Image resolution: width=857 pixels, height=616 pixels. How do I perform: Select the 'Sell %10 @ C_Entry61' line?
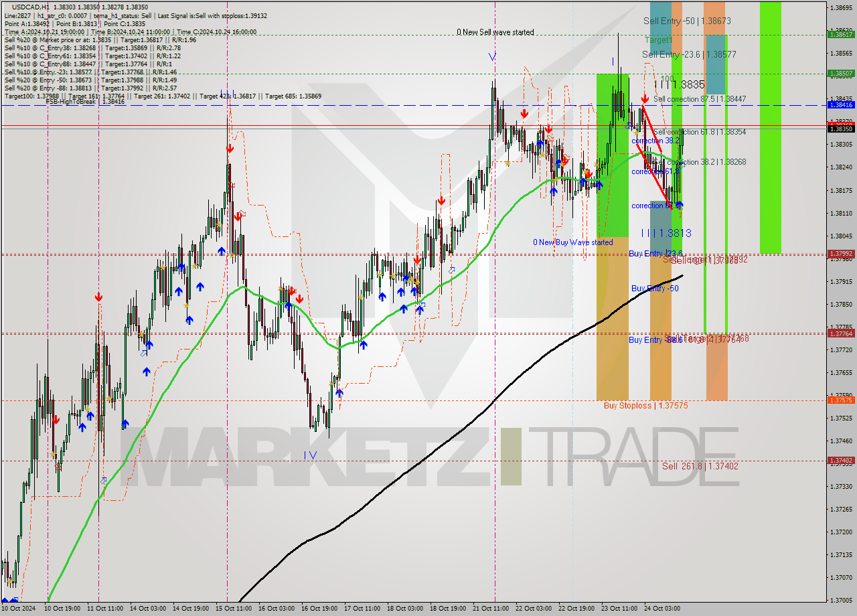pyautogui.click(x=92, y=56)
